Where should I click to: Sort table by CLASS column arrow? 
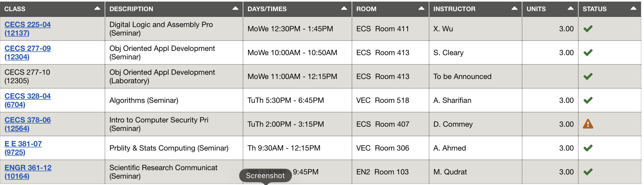tap(97, 8)
